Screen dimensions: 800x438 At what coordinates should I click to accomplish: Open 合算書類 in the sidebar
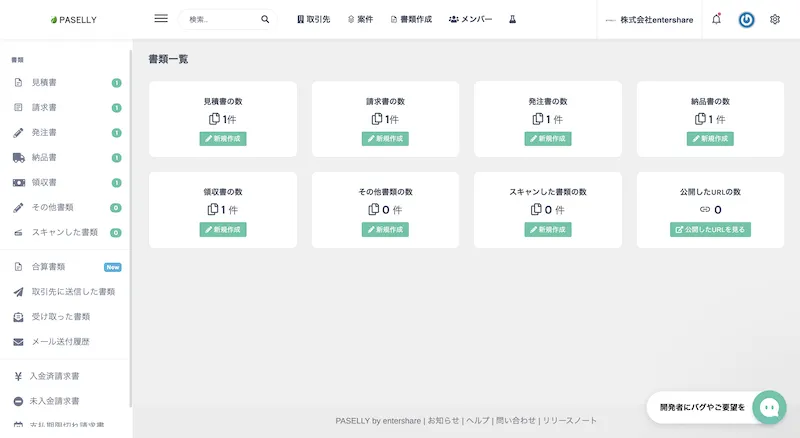click(x=48, y=267)
